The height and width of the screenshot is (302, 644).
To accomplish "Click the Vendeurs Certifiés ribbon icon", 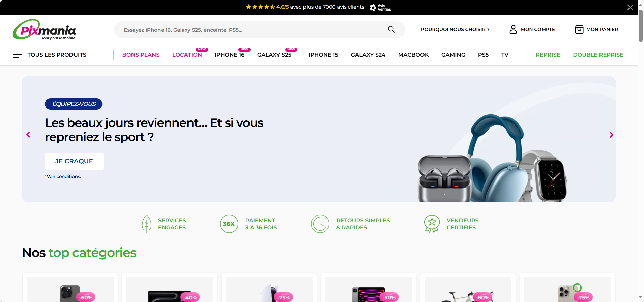I will 432,224.
